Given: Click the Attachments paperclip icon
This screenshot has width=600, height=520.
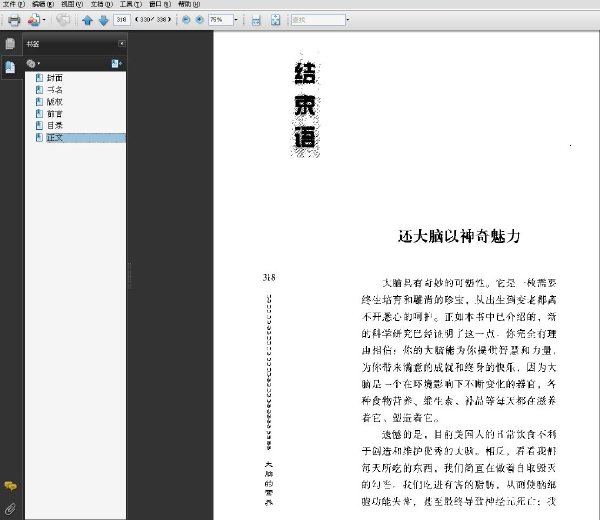Looking at the screenshot, I should [x=10, y=509].
